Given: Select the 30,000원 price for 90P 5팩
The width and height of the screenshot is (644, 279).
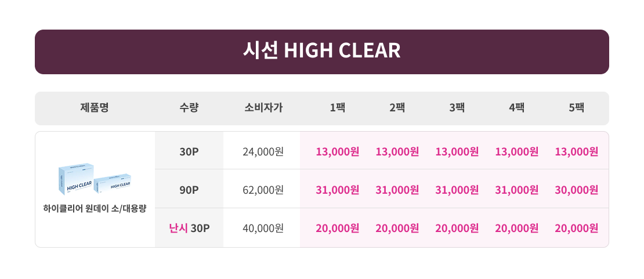Looking at the screenshot, I should [576, 190].
